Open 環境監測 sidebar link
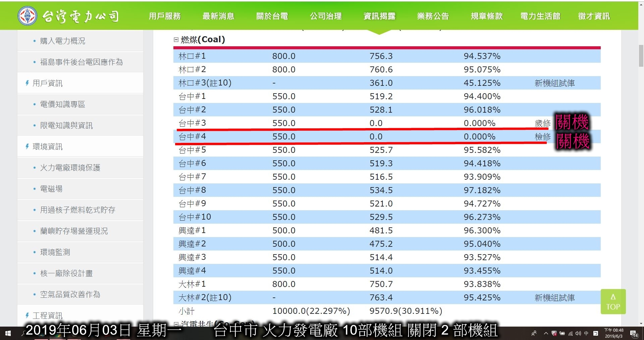 [x=55, y=252]
